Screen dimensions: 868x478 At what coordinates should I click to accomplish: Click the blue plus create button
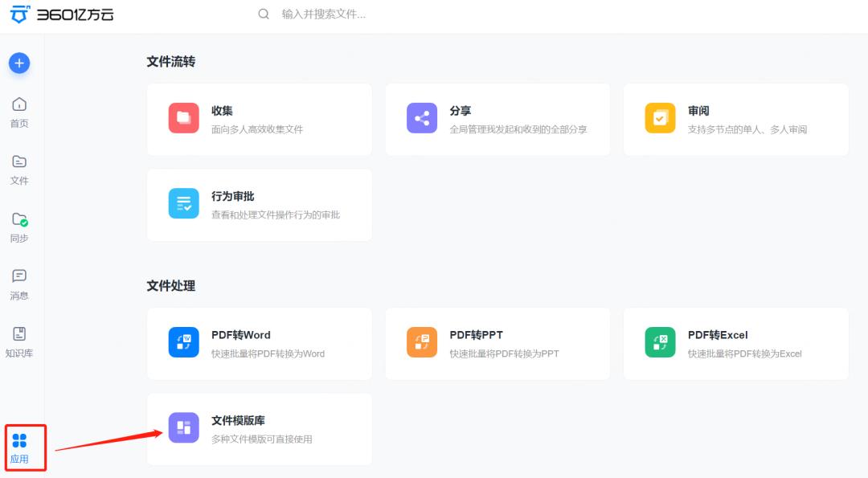pyautogui.click(x=18, y=63)
